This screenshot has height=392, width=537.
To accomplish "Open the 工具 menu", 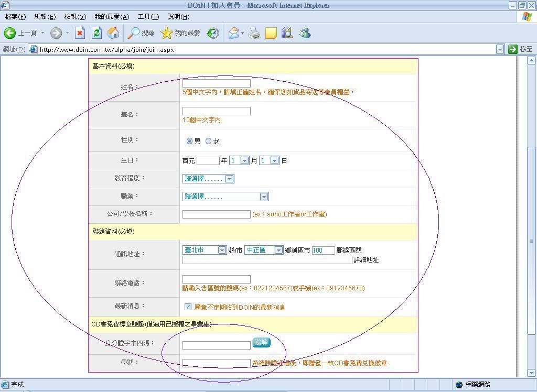I will 148,17.
